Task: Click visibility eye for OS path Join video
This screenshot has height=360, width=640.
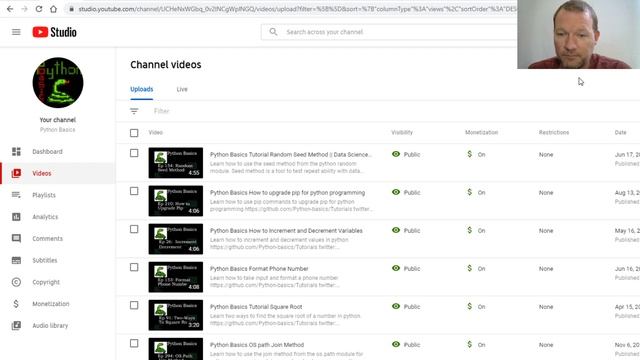Action: [396, 344]
